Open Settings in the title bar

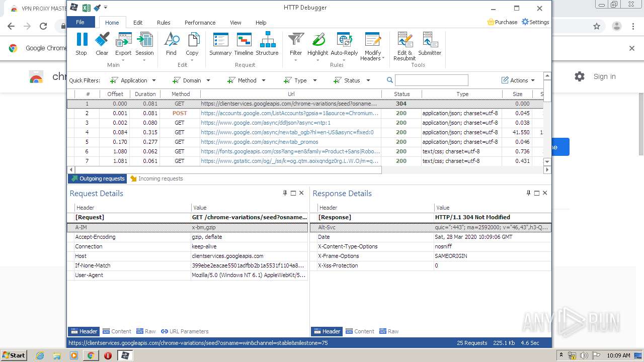coord(535,22)
